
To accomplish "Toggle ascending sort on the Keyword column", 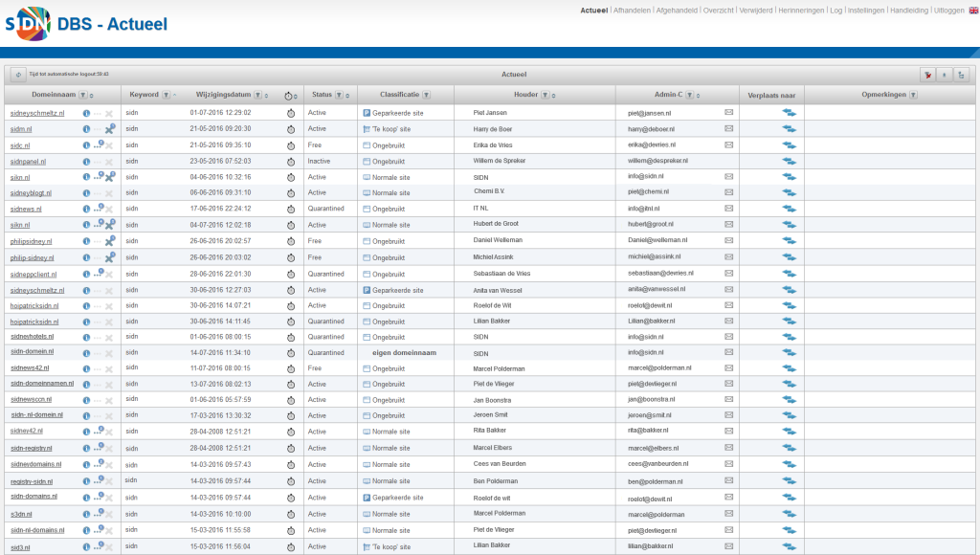I will click(x=174, y=95).
